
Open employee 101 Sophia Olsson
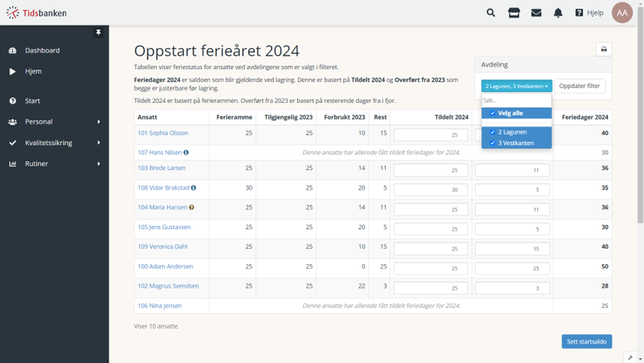click(163, 133)
